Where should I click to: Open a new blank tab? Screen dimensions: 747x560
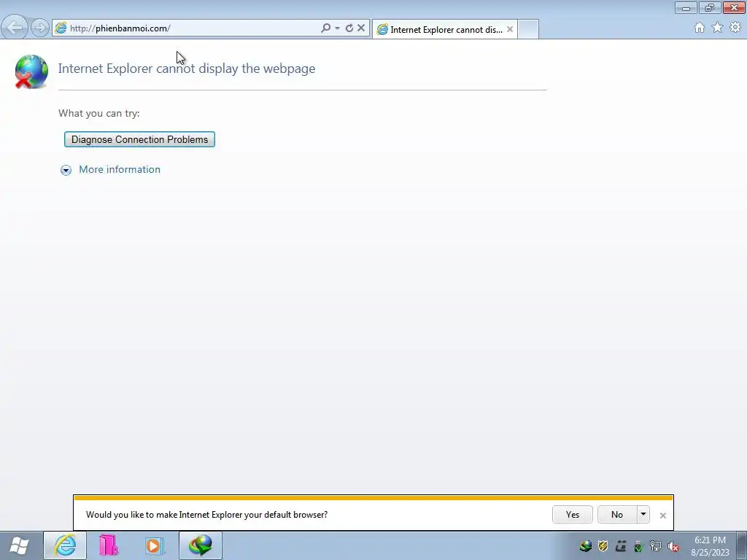coord(528,29)
